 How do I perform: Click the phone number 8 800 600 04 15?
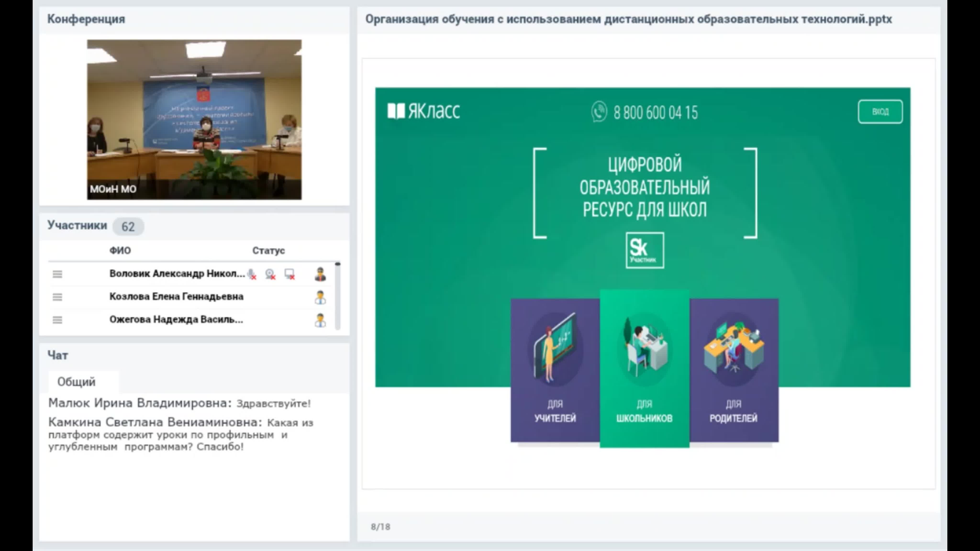pos(656,113)
